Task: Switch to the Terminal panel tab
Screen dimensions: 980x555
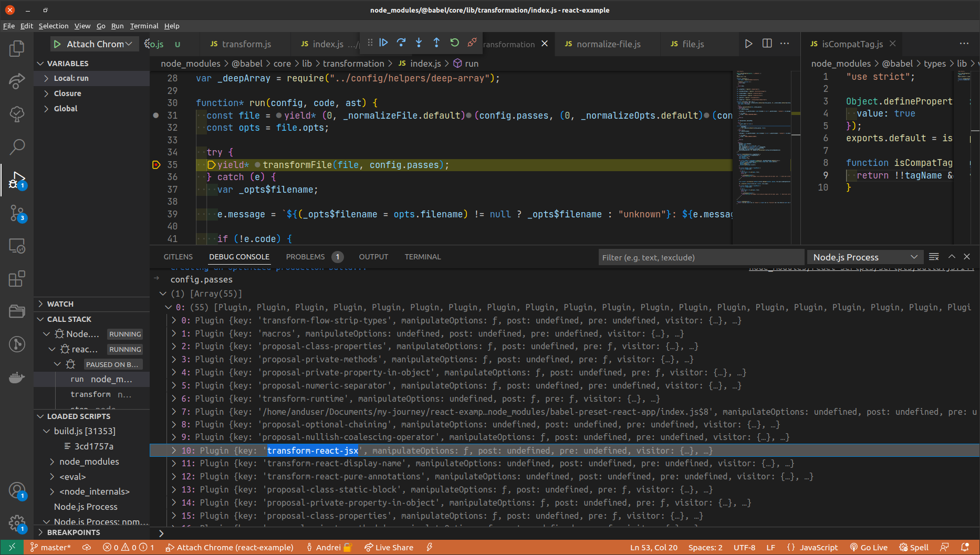Action: (x=422, y=257)
